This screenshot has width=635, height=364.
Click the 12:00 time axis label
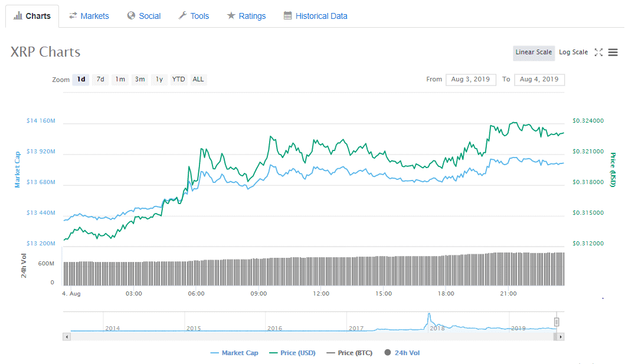click(x=321, y=294)
